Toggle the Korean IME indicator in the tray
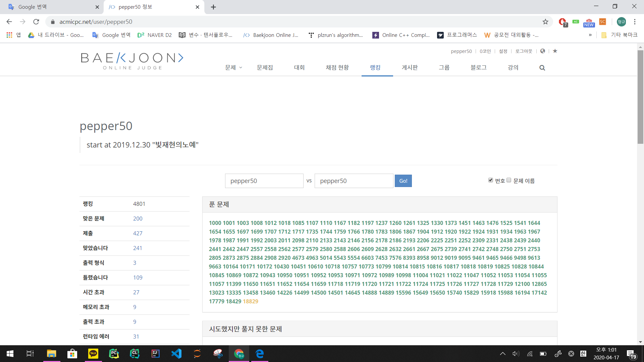This screenshot has width=644, height=362. pyautogui.click(x=583, y=354)
